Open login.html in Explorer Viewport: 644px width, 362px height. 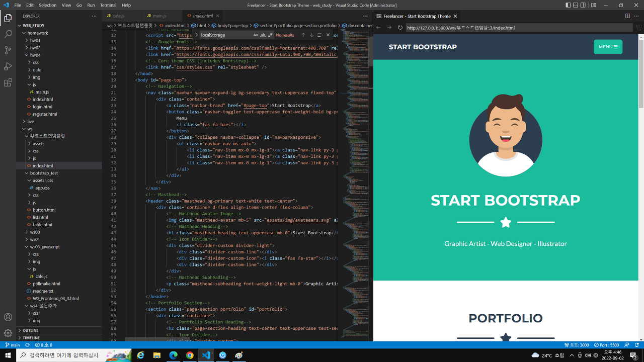coord(42,107)
